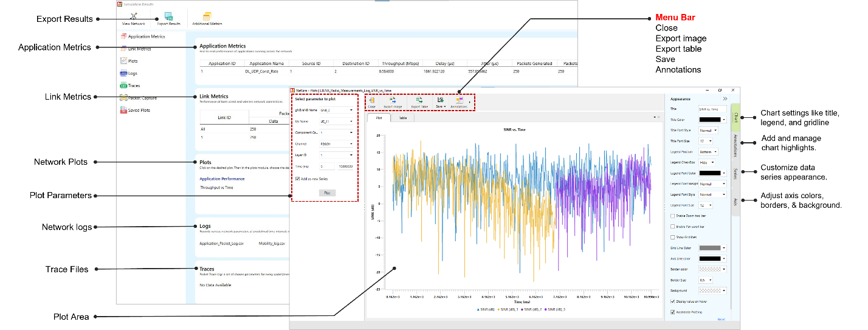
Task: Uncheck Add as new Series
Action: pyautogui.click(x=297, y=179)
